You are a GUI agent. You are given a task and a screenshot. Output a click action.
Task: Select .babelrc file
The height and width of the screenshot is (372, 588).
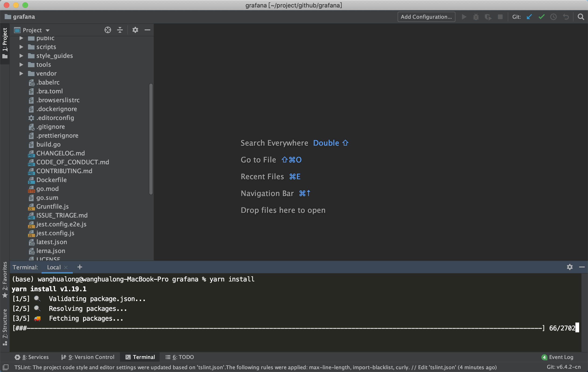tap(48, 82)
